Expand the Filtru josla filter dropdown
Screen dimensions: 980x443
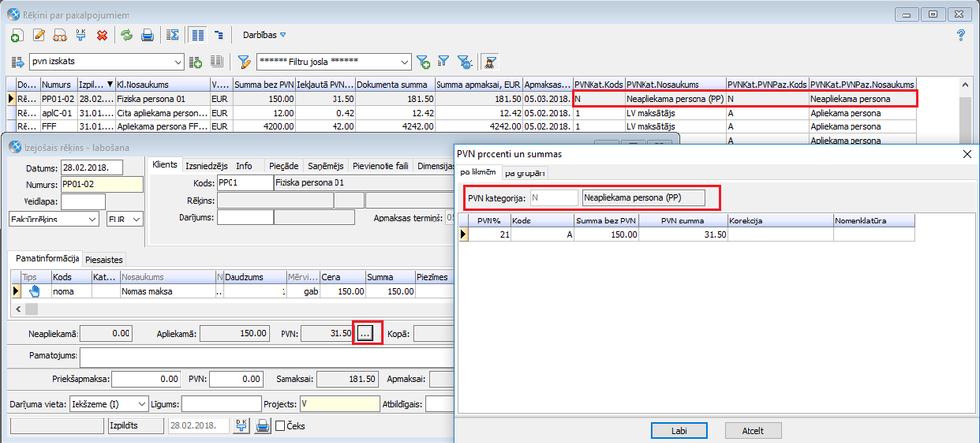[x=405, y=61]
